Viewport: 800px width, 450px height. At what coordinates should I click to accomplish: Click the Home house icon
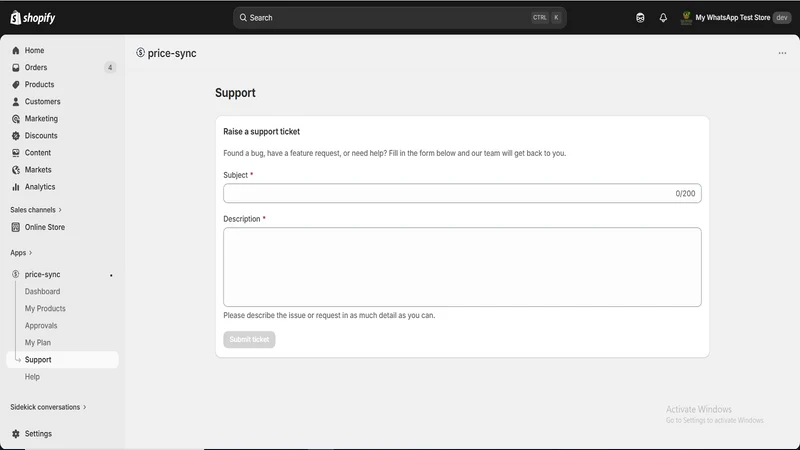(16, 51)
